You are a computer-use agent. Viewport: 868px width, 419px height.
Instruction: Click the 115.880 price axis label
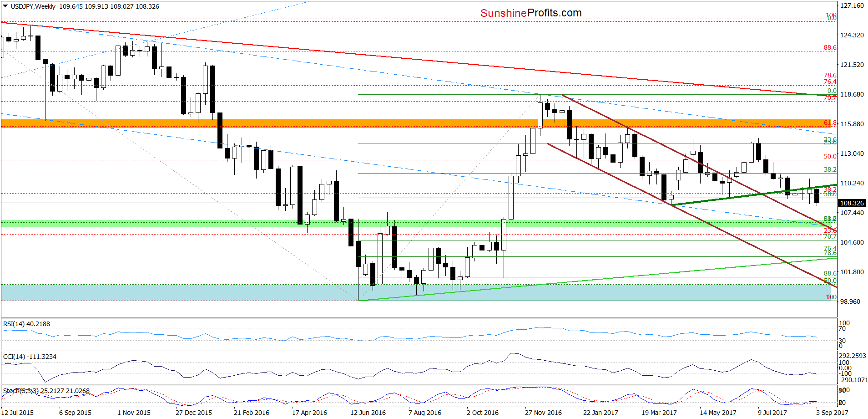(852, 124)
